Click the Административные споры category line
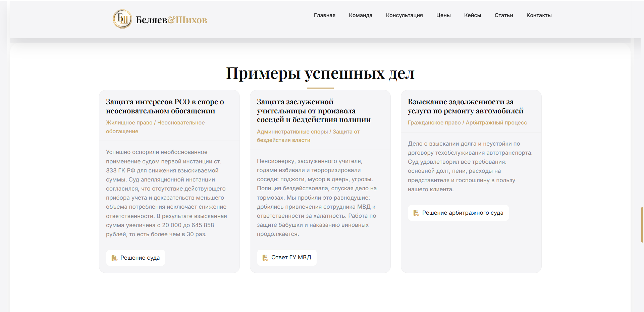Screen dimensions: 644x312 coord(308,136)
